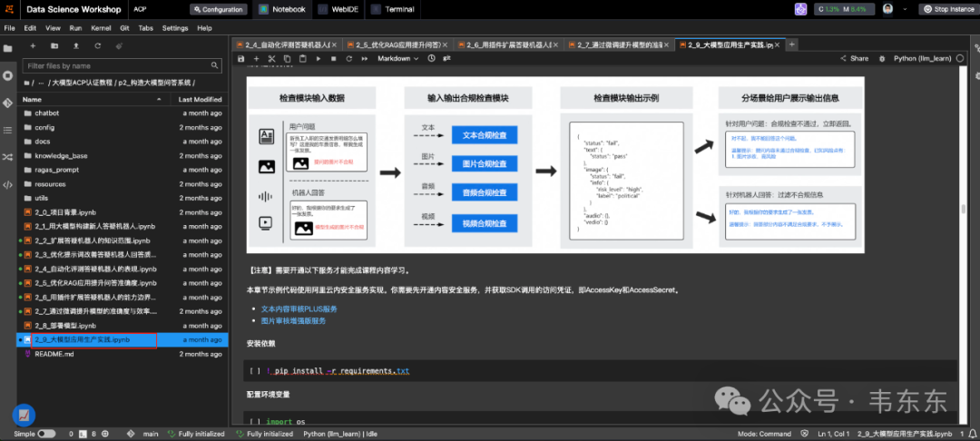Image resolution: width=980 pixels, height=441 pixels.
Task: Open the knowledge_base folder
Action: point(62,155)
